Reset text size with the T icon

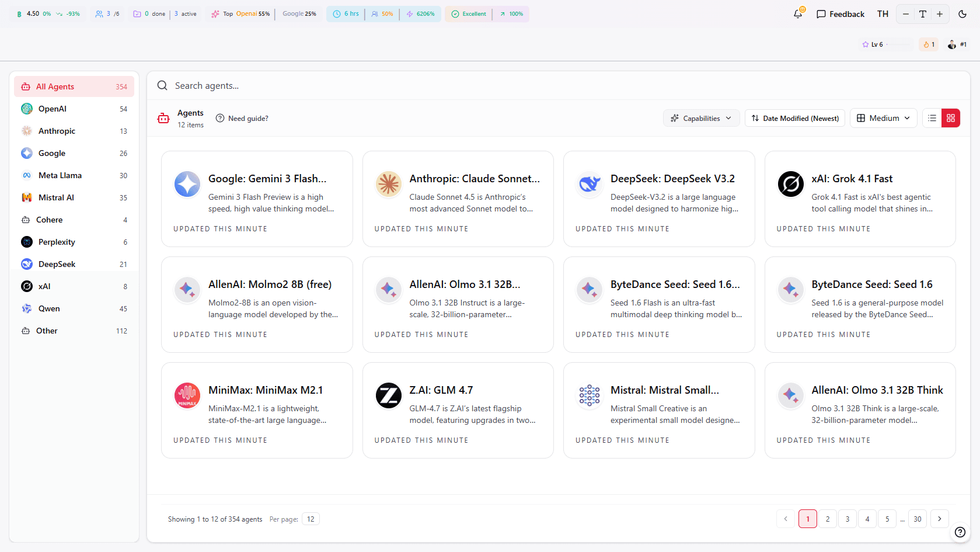pyautogui.click(x=923, y=14)
